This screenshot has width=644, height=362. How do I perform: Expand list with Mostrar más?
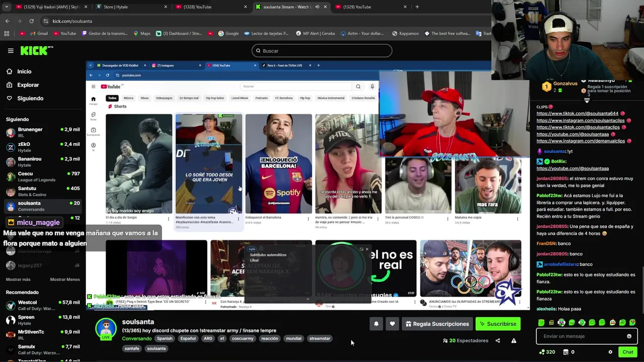click(18, 280)
